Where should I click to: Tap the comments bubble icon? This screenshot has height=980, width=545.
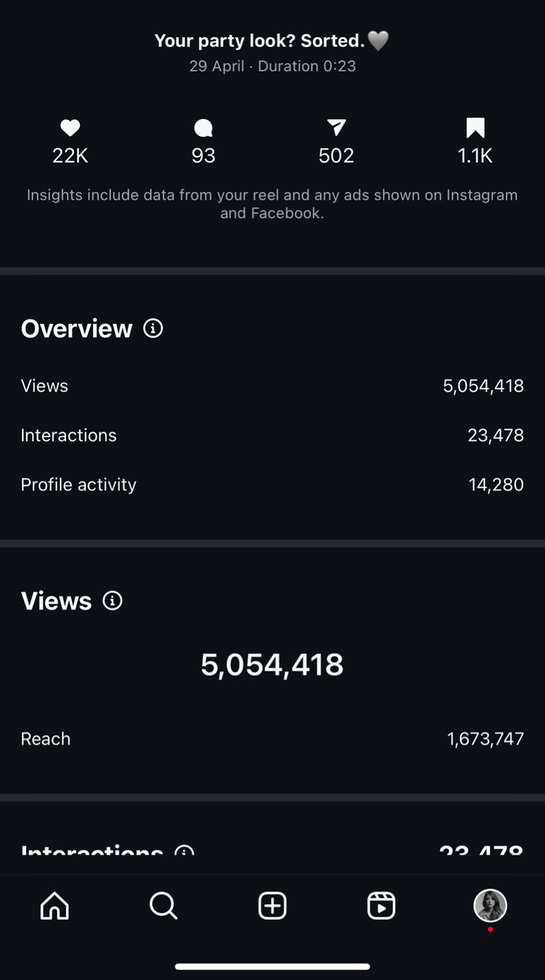point(203,128)
